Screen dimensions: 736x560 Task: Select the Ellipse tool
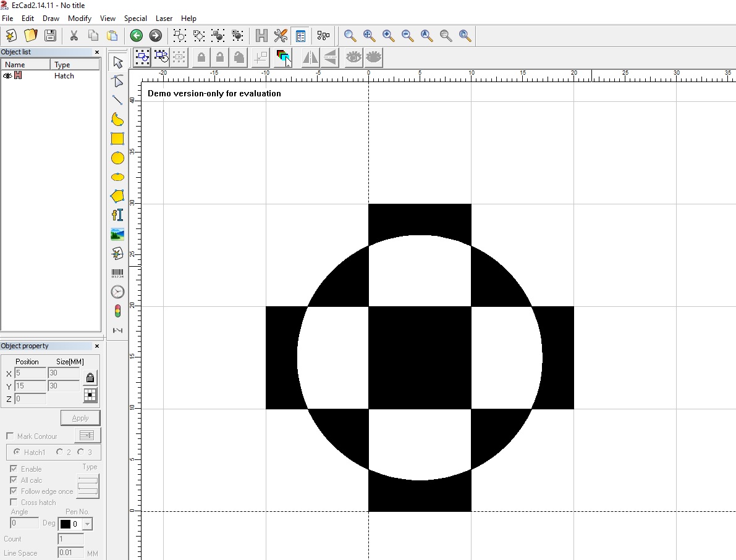pos(117,177)
